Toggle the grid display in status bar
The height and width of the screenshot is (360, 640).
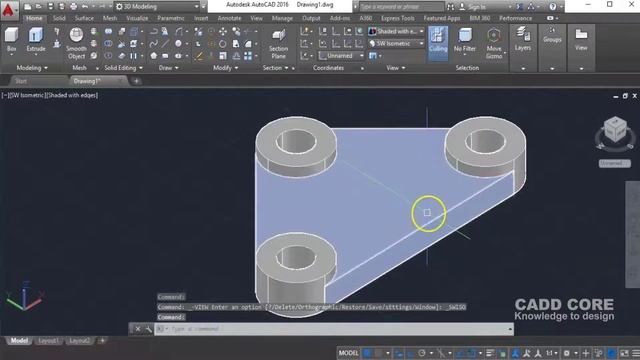pyautogui.click(x=367, y=353)
